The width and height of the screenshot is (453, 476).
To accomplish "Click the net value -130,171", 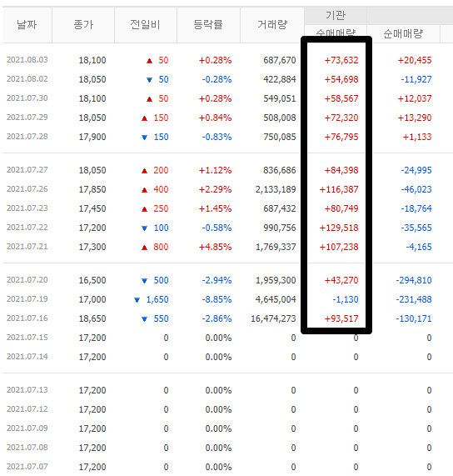I will point(414,318).
